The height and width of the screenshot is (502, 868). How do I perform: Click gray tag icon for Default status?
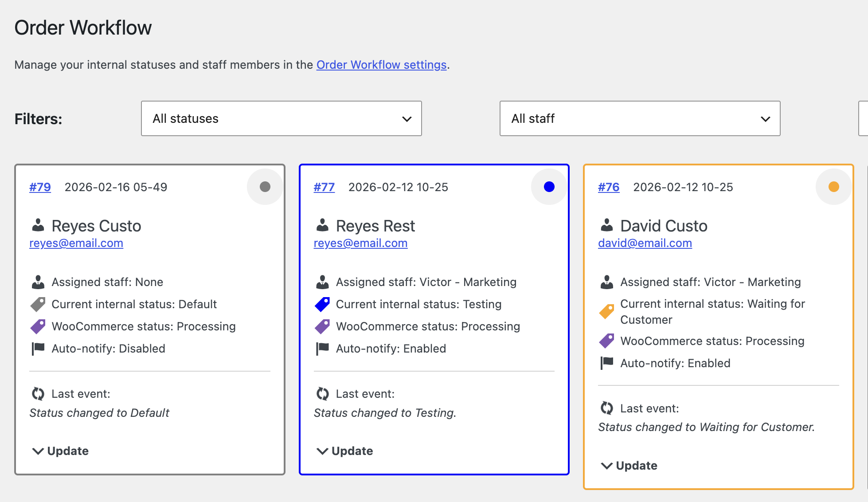click(x=38, y=304)
